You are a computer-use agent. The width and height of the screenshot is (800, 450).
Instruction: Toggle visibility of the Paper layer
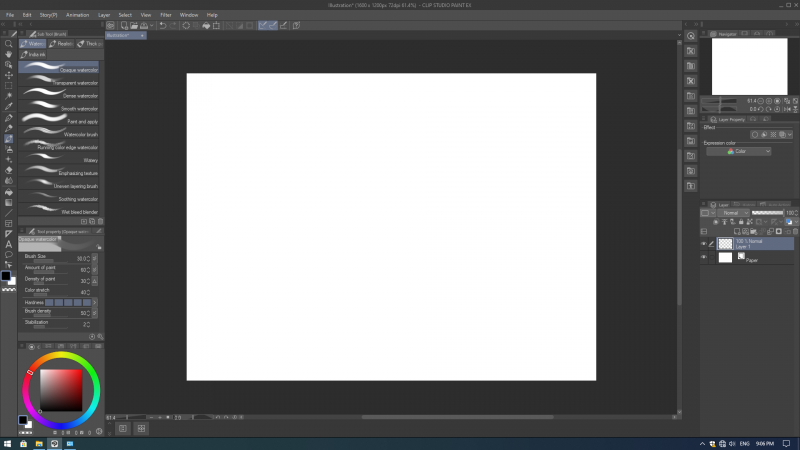(704, 257)
